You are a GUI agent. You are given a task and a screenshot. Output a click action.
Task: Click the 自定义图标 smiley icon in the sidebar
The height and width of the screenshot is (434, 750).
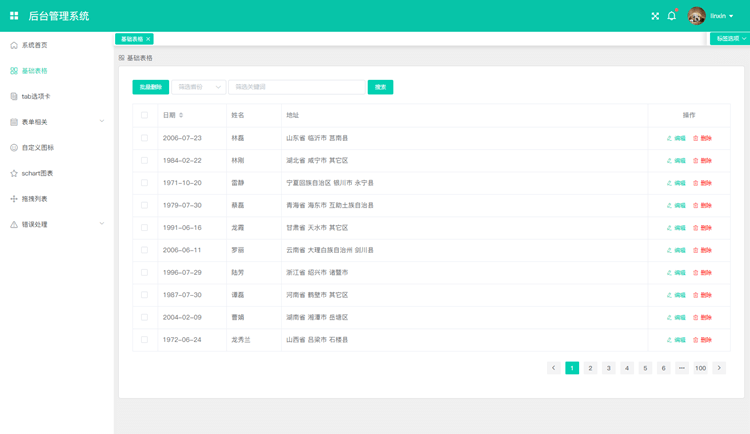coord(14,148)
